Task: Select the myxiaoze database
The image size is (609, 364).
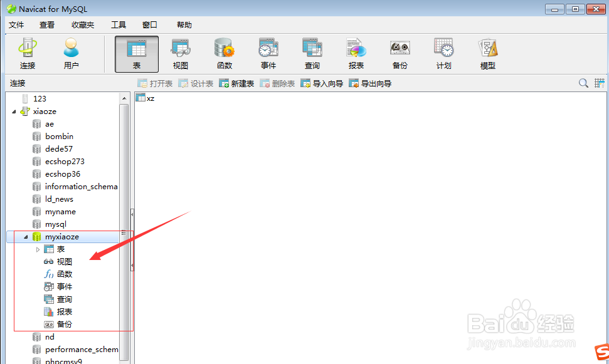Action: pyautogui.click(x=63, y=237)
